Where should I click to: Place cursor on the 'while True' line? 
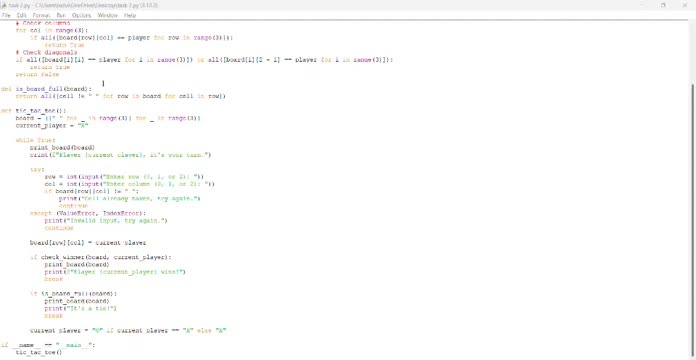(x=36, y=140)
